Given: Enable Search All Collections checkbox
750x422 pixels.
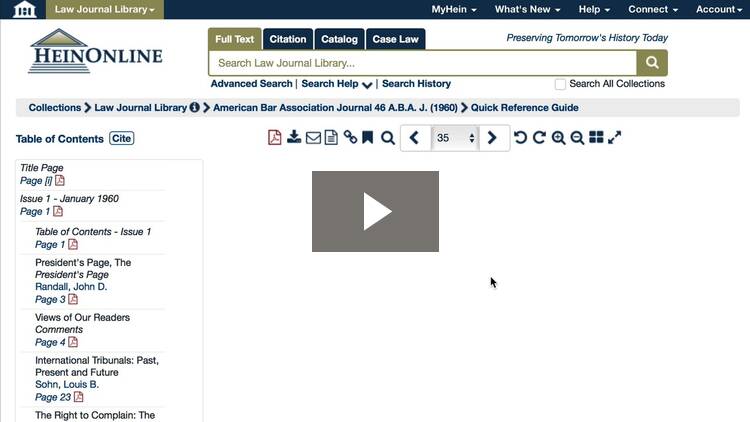Looking at the screenshot, I should tap(560, 84).
